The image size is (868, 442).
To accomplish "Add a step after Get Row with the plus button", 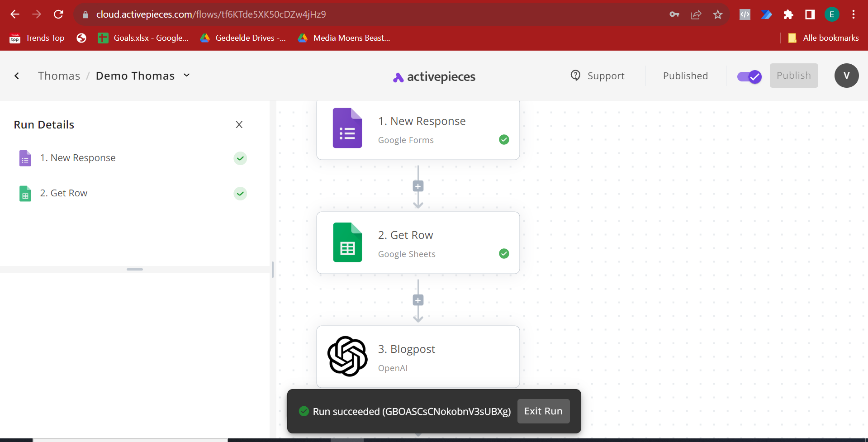I will point(418,300).
